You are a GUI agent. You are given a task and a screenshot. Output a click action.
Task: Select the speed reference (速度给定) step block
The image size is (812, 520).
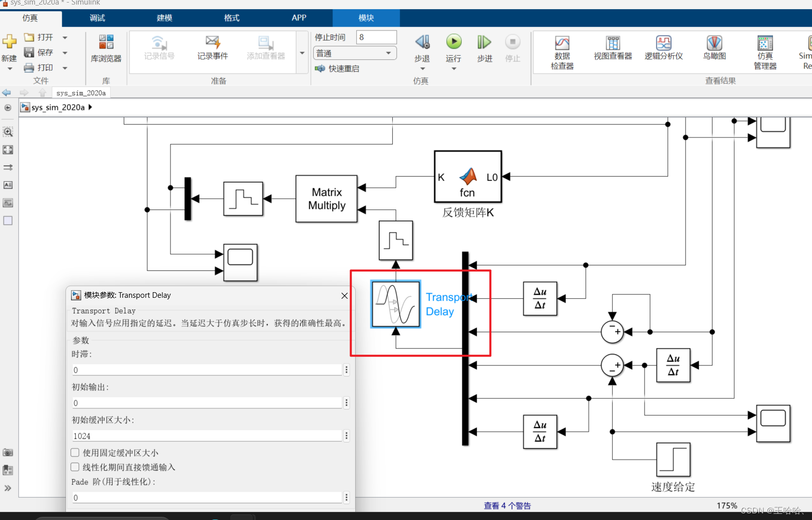[673, 459]
